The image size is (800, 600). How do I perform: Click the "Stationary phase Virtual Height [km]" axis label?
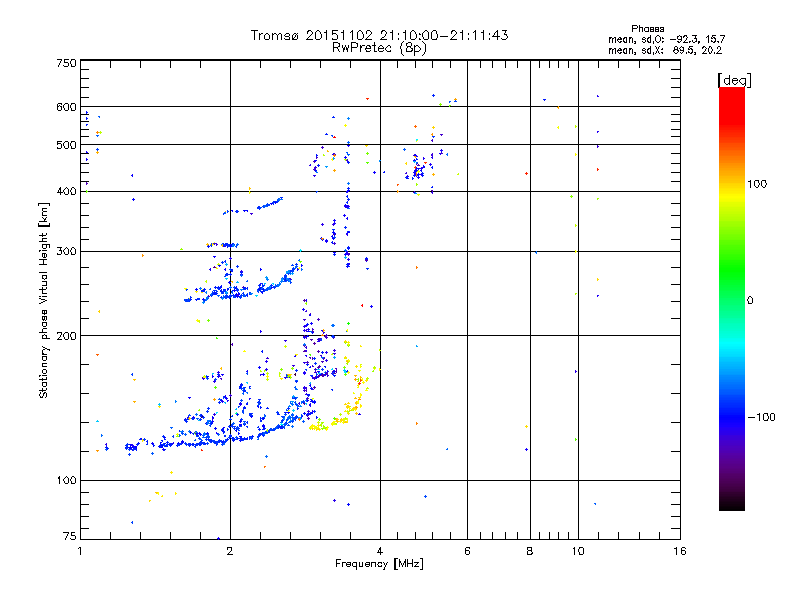pyautogui.click(x=43, y=300)
